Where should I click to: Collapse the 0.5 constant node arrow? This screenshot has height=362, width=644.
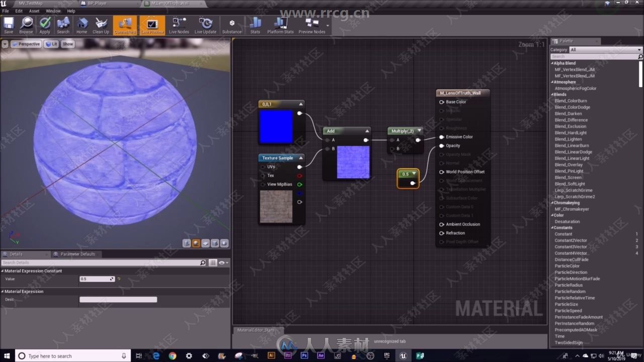coord(414,173)
